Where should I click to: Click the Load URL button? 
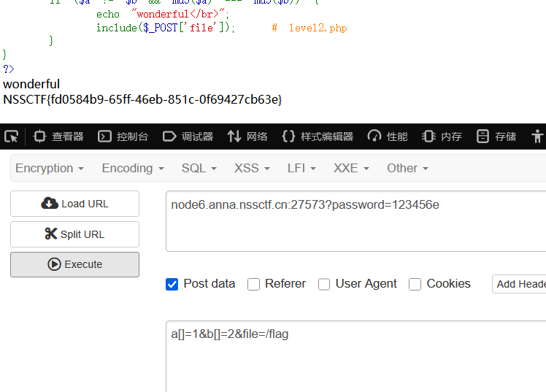pyautogui.click(x=74, y=204)
